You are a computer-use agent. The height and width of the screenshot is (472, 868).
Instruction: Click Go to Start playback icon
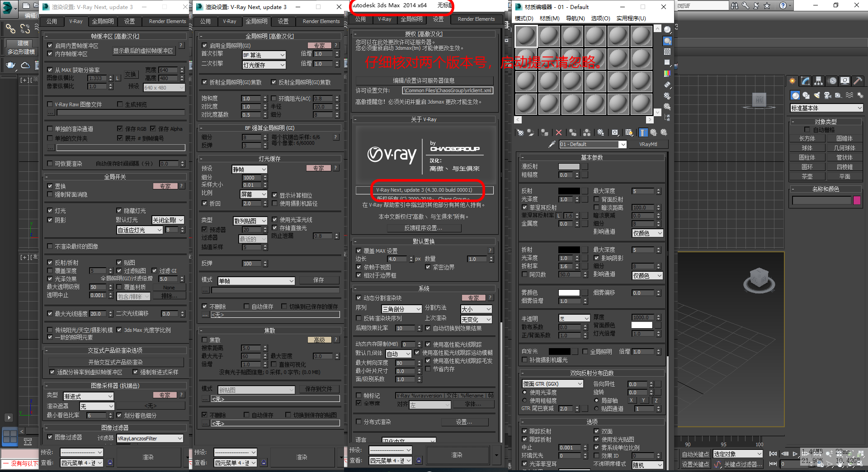pyautogui.click(x=773, y=454)
